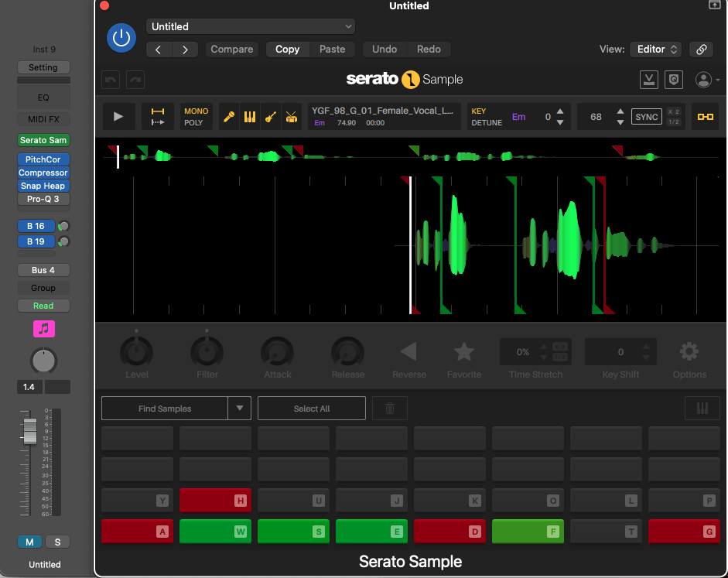Click the Find Samples button
Image resolution: width=728 pixels, height=578 pixels.
click(x=165, y=409)
